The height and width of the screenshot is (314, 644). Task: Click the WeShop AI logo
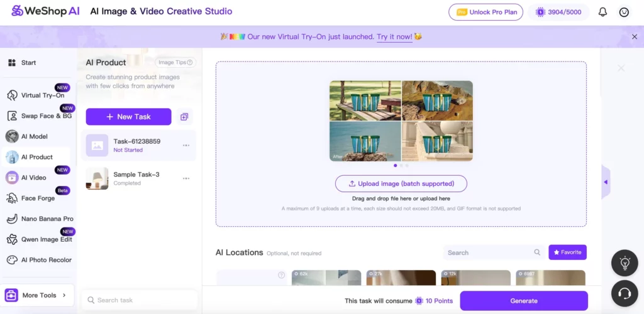(x=45, y=11)
